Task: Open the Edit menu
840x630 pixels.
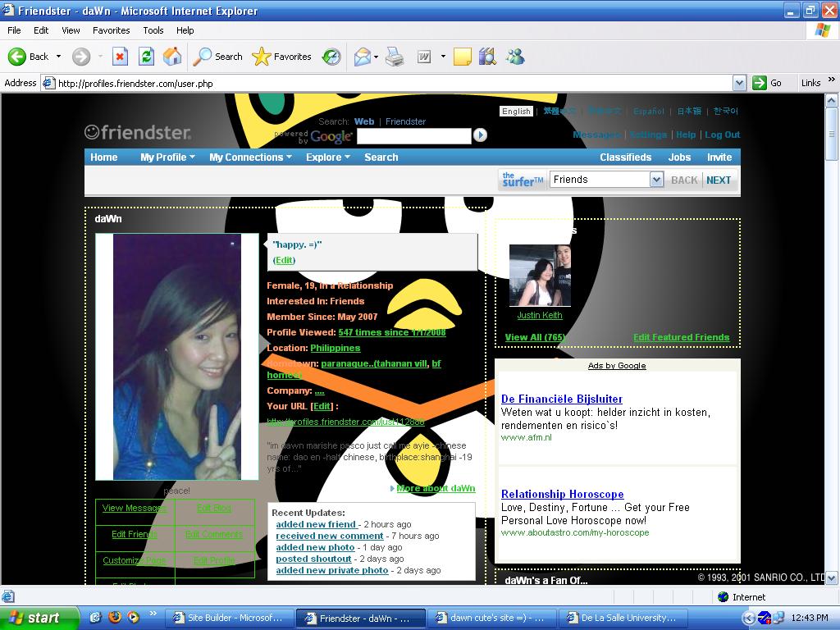Action: [x=41, y=30]
